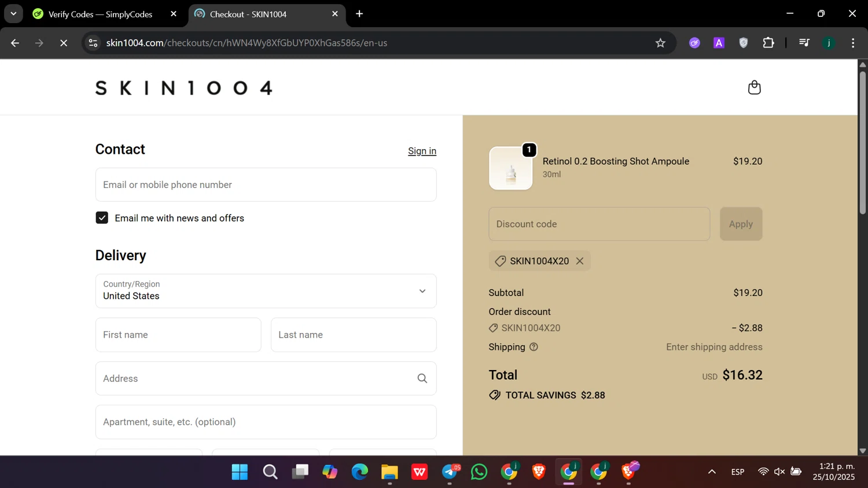Close the Verify Codes SimplyCodes tab
This screenshot has width=868, height=488.
pos(174,14)
